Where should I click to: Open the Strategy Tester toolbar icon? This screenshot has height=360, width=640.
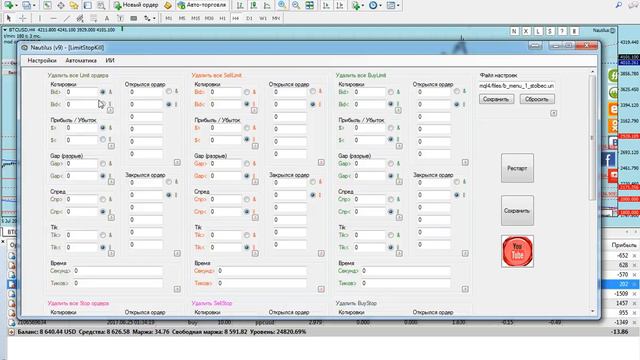point(101,5)
